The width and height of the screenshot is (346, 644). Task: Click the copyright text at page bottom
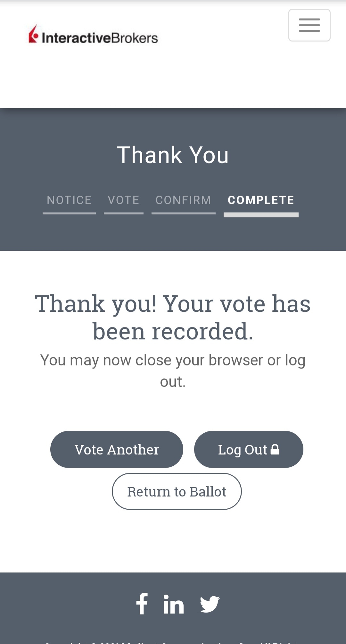(x=173, y=642)
